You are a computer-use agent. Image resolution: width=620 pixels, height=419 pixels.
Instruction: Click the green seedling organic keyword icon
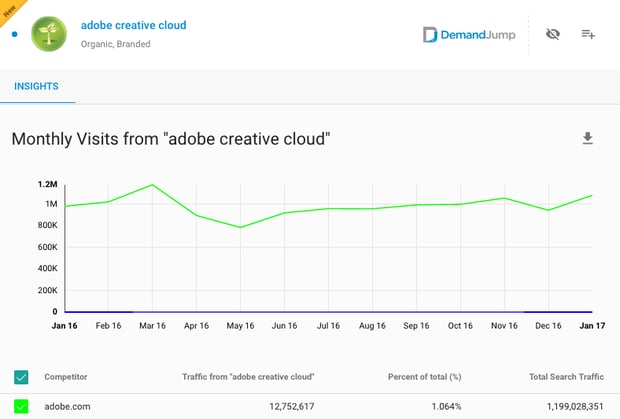pyautogui.click(x=49, y=34)
